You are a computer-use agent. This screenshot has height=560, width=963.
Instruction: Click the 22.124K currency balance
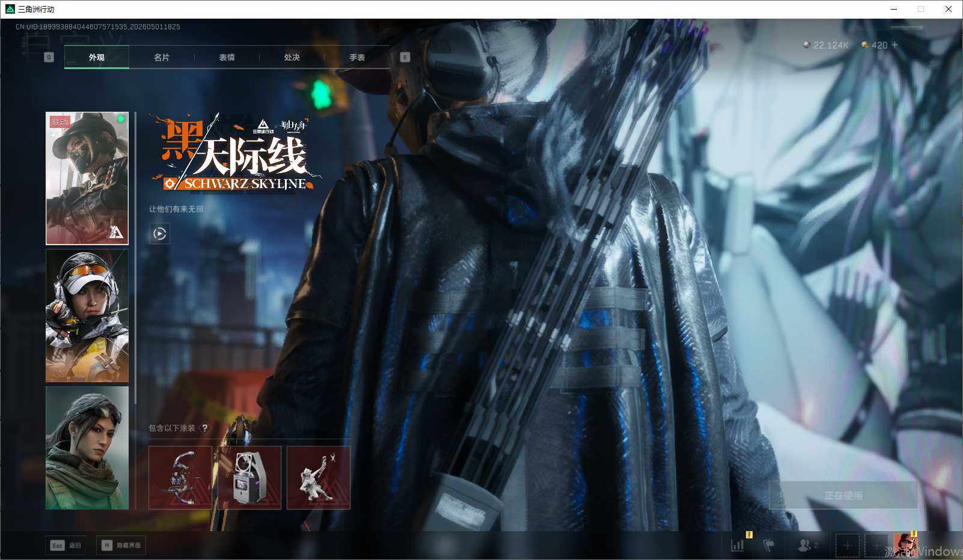pos(831,45)
